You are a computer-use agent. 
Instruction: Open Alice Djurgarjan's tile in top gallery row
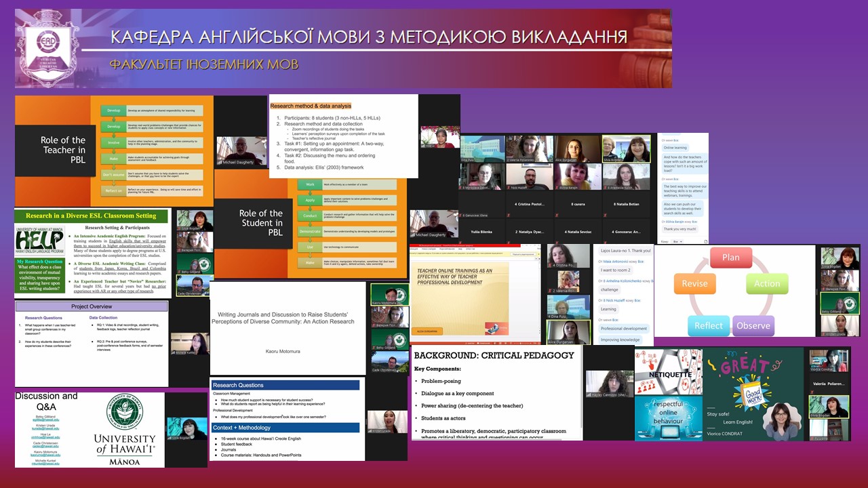(577, 148)
